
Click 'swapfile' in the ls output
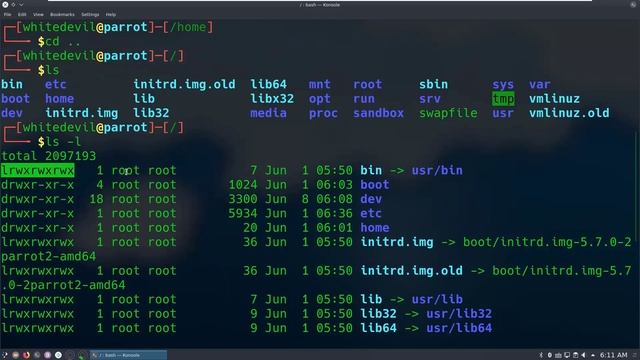pos(448,113)
